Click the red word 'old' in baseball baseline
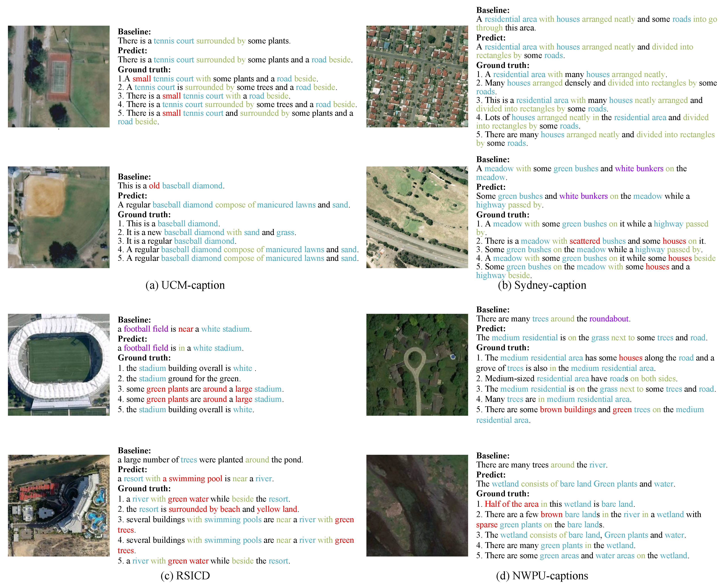The height and width of the screenshot is (588, 723). [x=154, y=186]
